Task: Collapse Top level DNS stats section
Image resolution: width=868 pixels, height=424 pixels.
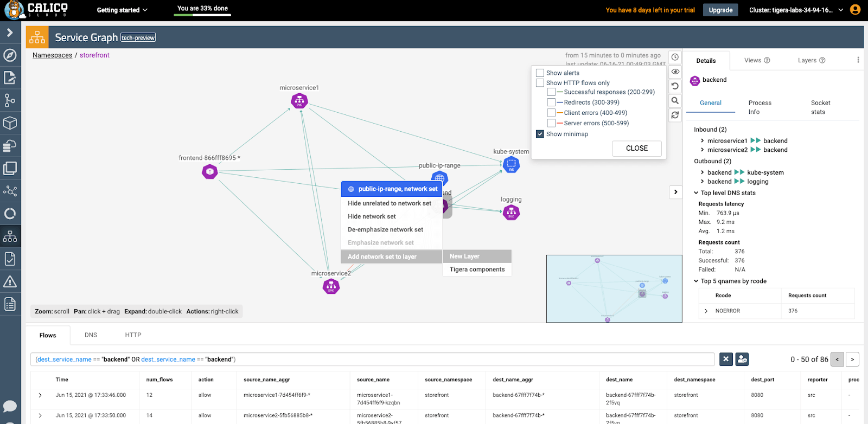Action: coord(696,193)
